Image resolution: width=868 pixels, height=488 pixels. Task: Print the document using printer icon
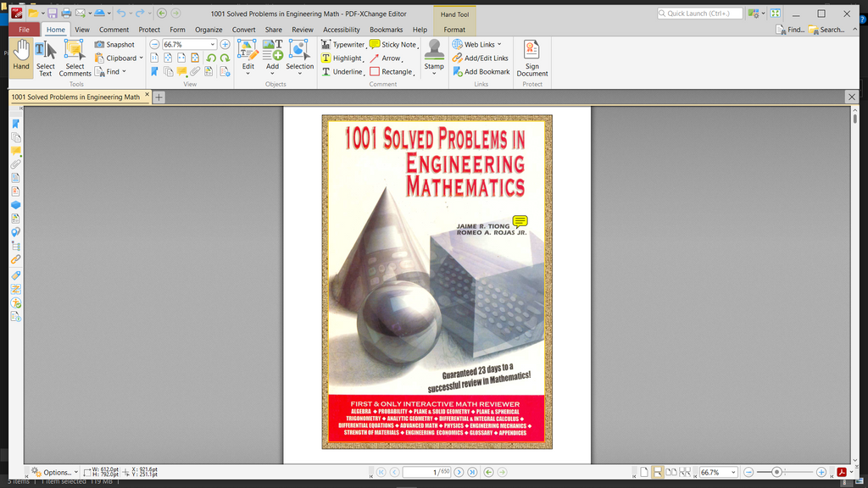pos(66,14)
